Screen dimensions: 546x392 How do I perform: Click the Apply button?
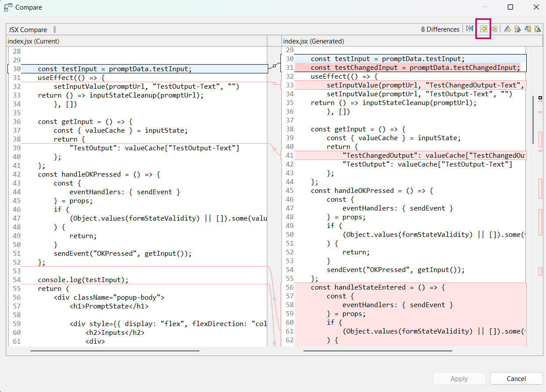tap(459, 378)
